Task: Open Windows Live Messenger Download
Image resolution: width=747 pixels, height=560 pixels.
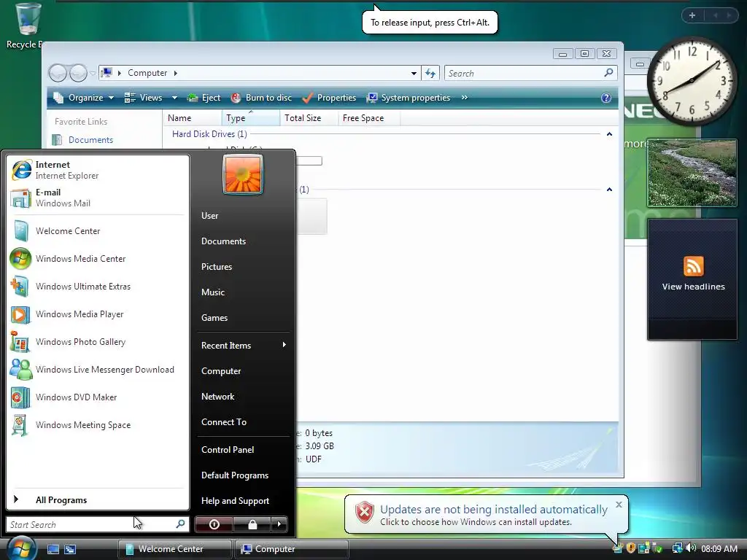Action: click(x=98, y=370)
